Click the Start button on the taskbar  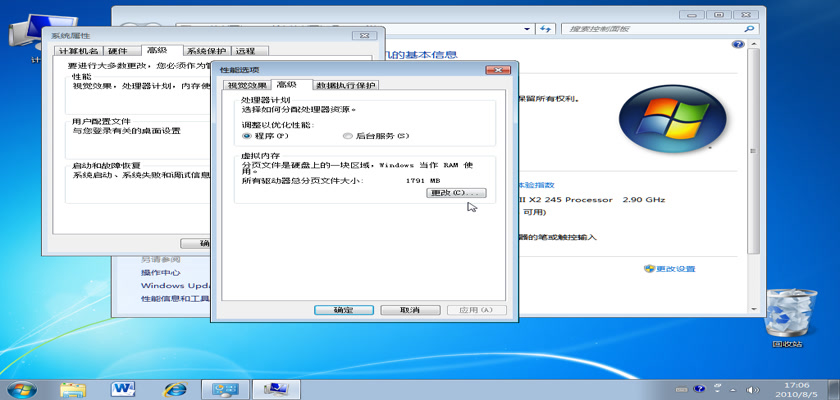21,388
